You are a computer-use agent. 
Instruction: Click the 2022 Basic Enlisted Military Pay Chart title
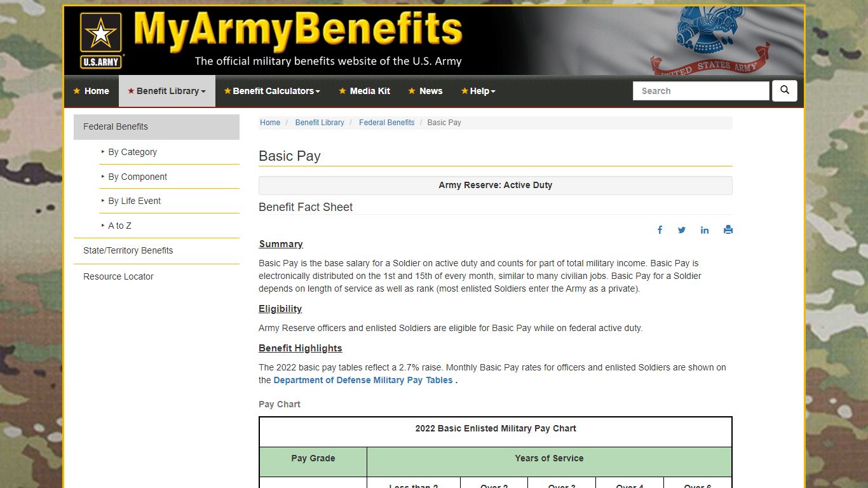[496, 428]
